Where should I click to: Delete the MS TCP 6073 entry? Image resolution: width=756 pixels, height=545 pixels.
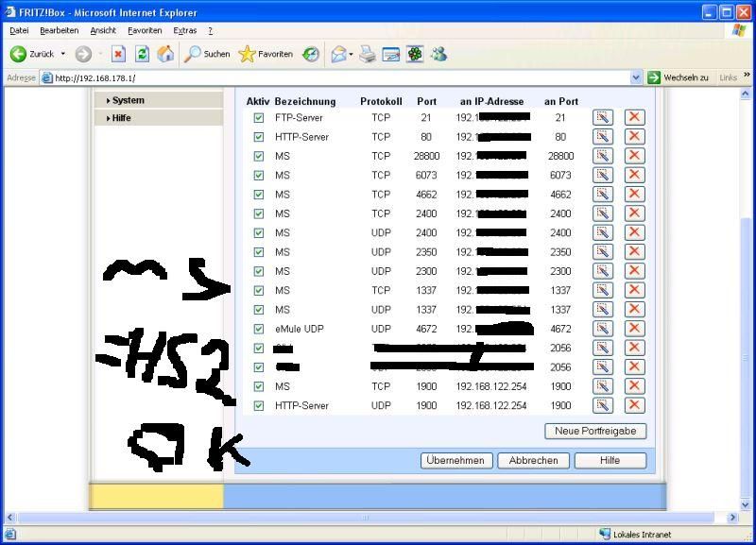coord(634,176)
